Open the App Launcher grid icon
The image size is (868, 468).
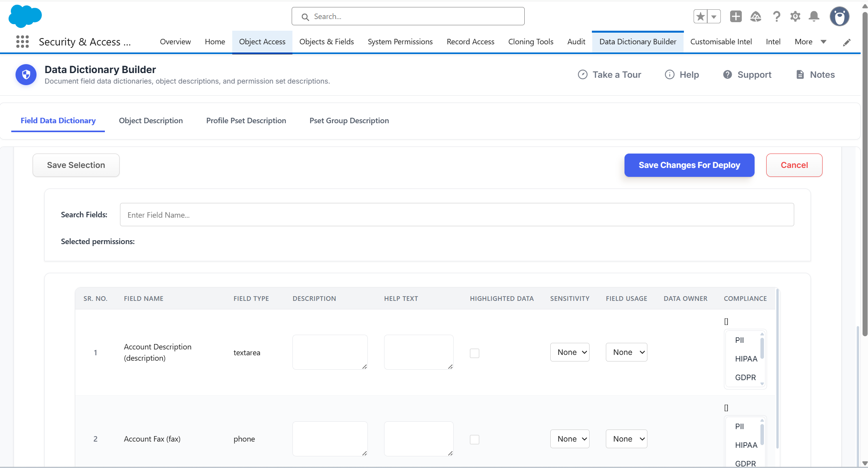coord(23,42)
